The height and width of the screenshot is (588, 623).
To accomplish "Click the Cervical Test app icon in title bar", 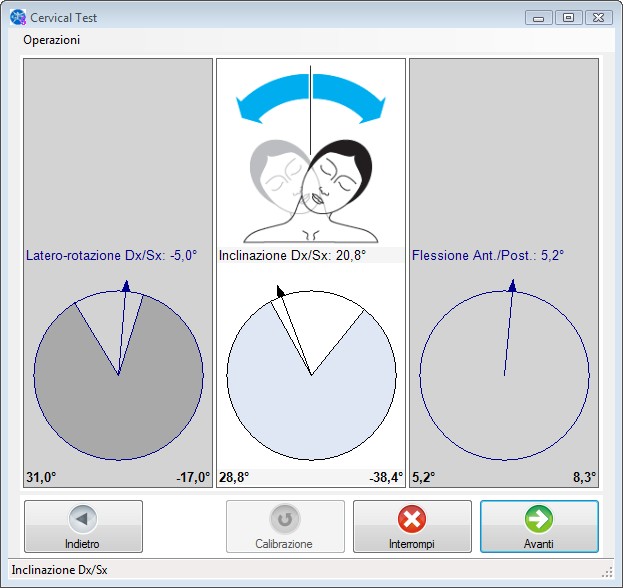I will point(18,17).
